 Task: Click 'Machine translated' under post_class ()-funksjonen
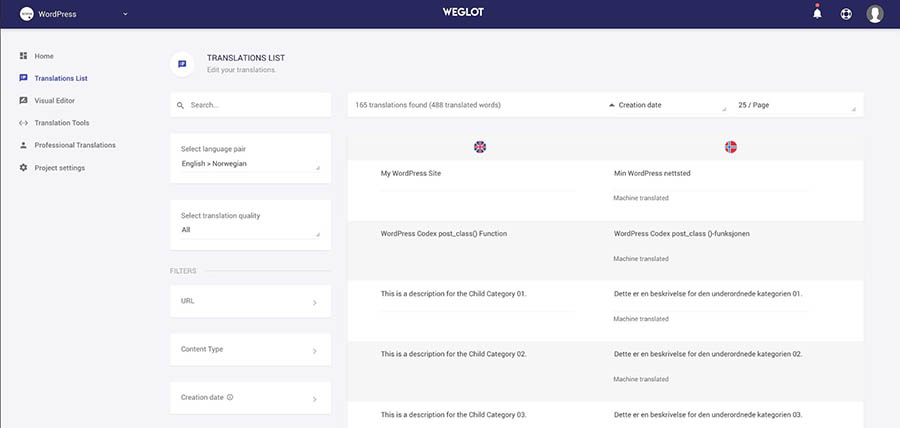[x=641, y=259]
